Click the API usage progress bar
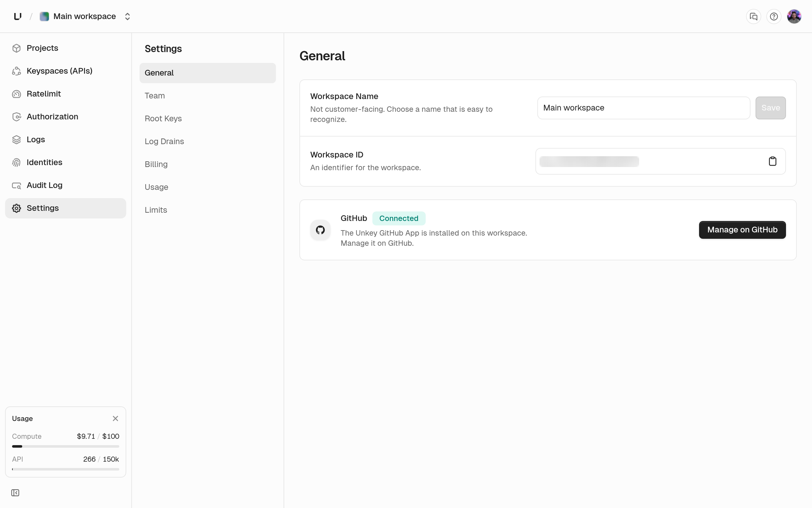 (x=65, y=469)
